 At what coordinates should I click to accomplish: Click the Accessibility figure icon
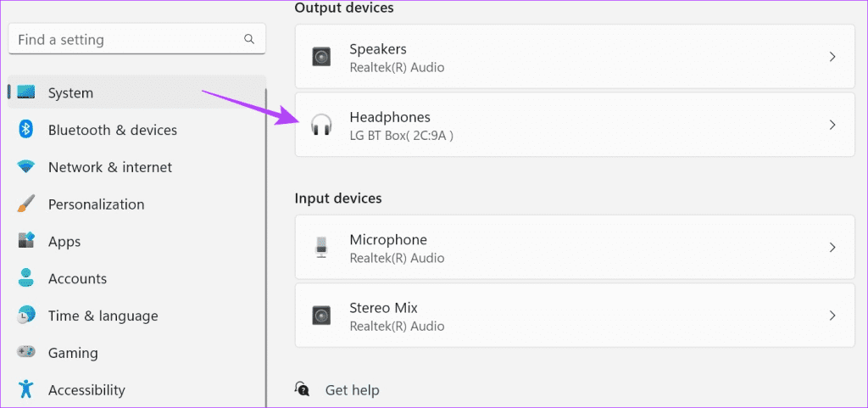point(25,389)
